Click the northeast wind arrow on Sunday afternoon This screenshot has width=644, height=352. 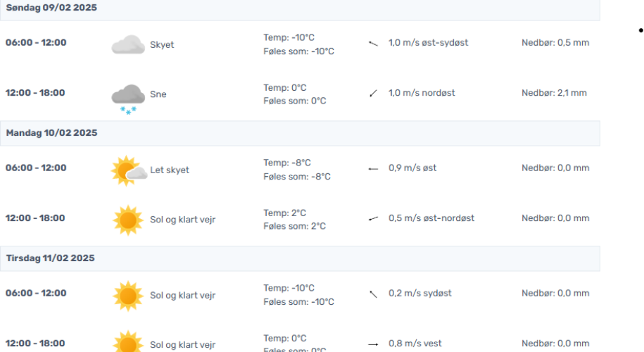373,93
